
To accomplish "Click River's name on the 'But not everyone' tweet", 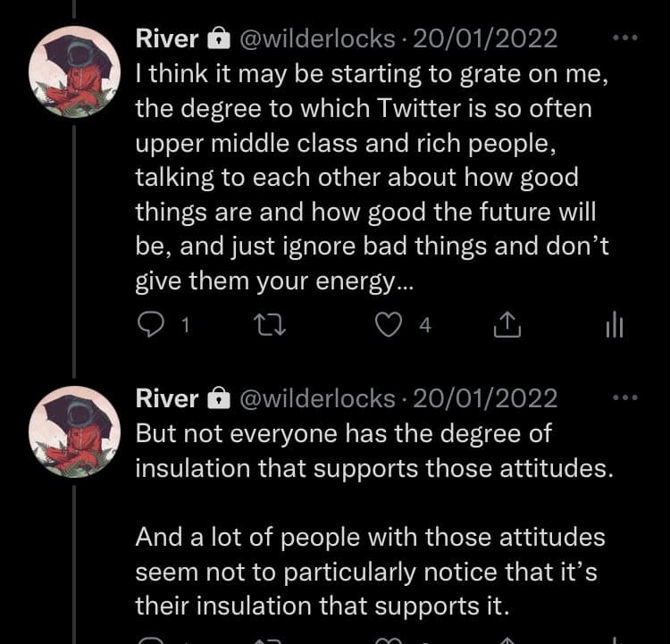I will point(166,398).
